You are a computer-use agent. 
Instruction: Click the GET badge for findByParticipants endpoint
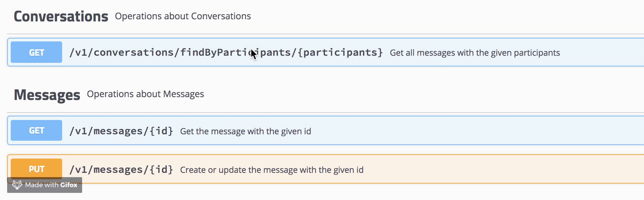(36, 52)
